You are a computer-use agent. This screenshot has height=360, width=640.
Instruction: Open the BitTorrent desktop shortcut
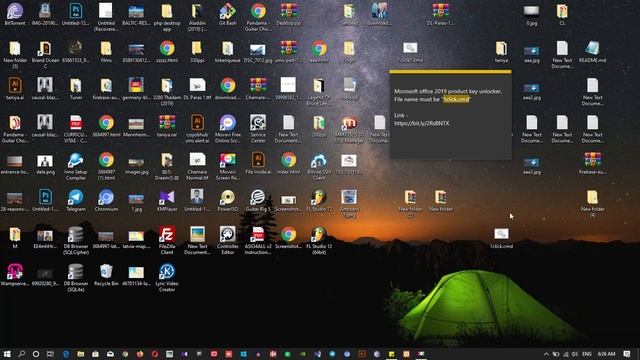(x=15, y=15)
